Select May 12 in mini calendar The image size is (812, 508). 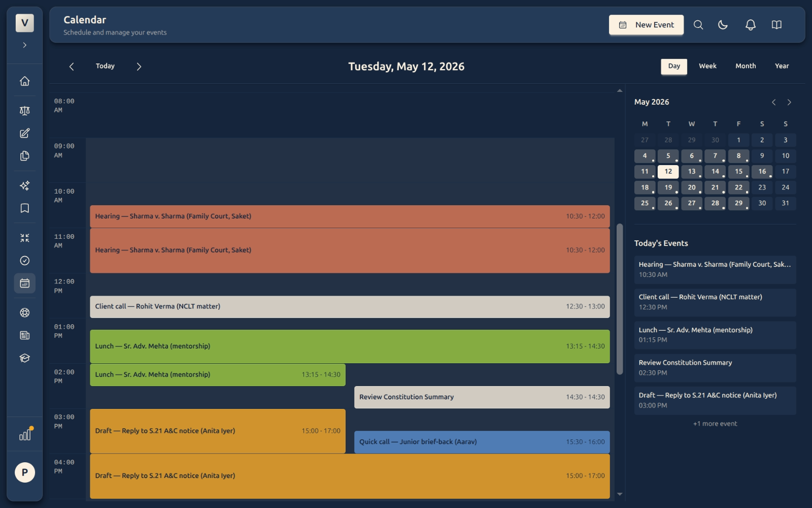coord(668,172)
